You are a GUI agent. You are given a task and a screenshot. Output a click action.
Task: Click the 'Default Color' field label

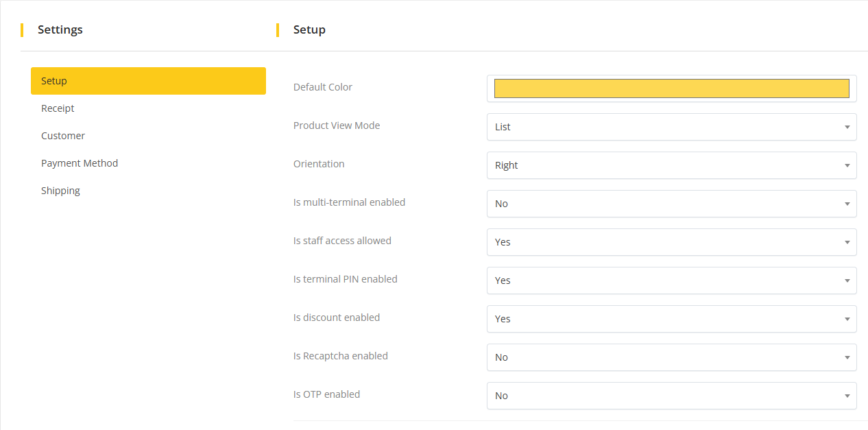(x=323, y=87)
